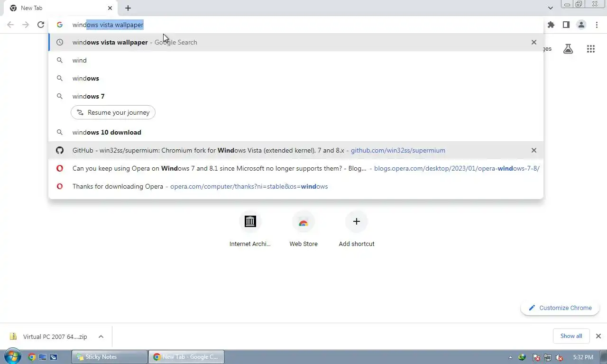This screenshot has width=607, height=364.
Task: Remove the 'windows vista wallpaper' history suggestion
Action: pyautogui.click(x=534, y=42)
